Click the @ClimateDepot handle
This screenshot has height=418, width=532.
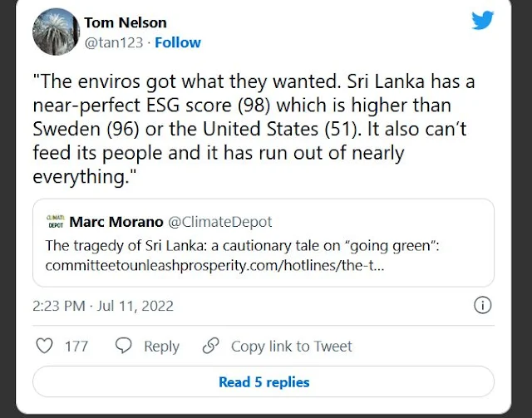point(220,222)
